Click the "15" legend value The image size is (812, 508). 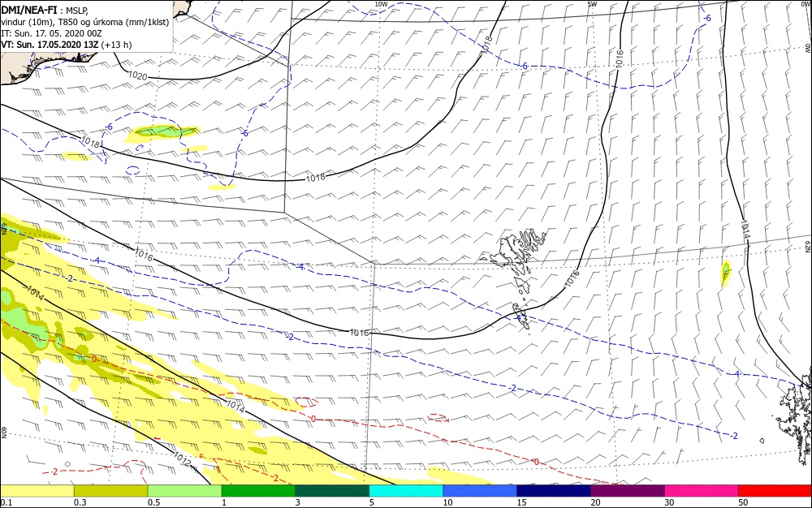coord(521,502)
